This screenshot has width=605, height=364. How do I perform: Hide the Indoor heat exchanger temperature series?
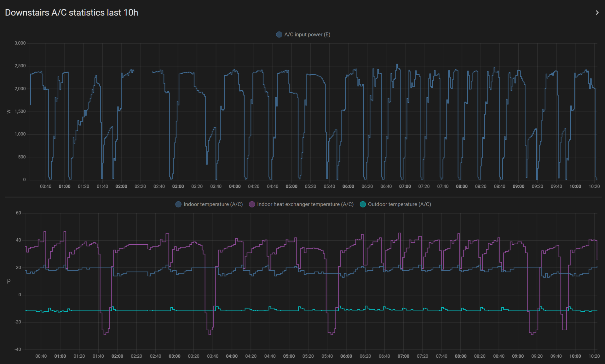coord(305,204)
